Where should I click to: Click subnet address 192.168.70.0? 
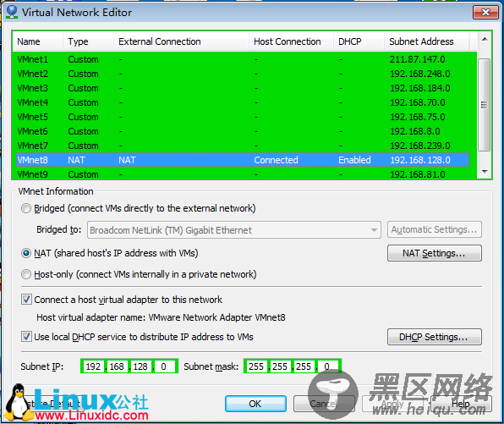418,102
